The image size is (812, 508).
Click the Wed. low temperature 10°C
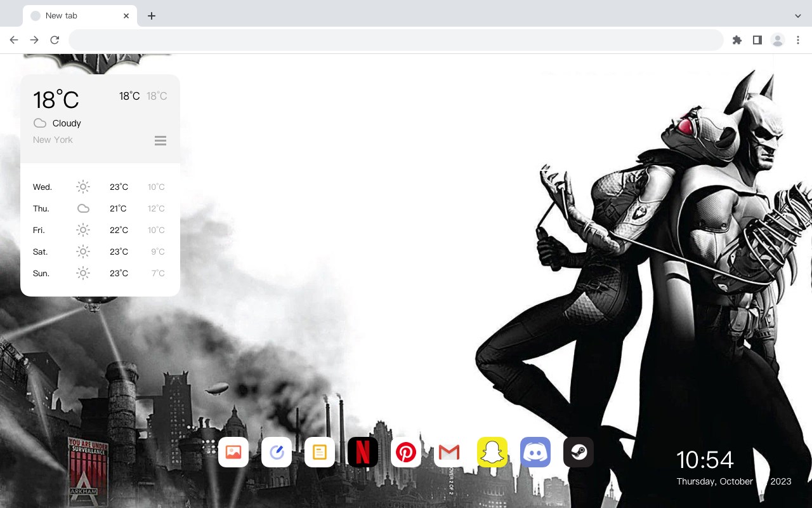(x=156, y=187)
